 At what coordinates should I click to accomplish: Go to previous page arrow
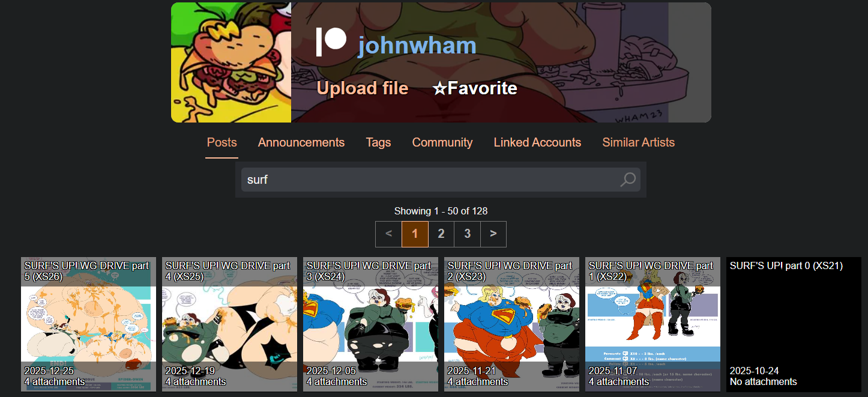388,234
